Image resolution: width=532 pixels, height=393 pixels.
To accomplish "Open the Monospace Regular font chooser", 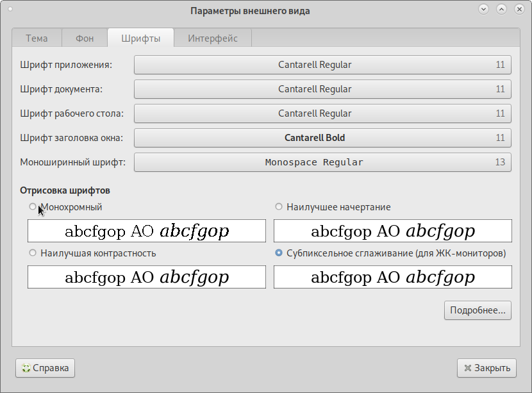I will pyautogui.click(x=322, y=162).
